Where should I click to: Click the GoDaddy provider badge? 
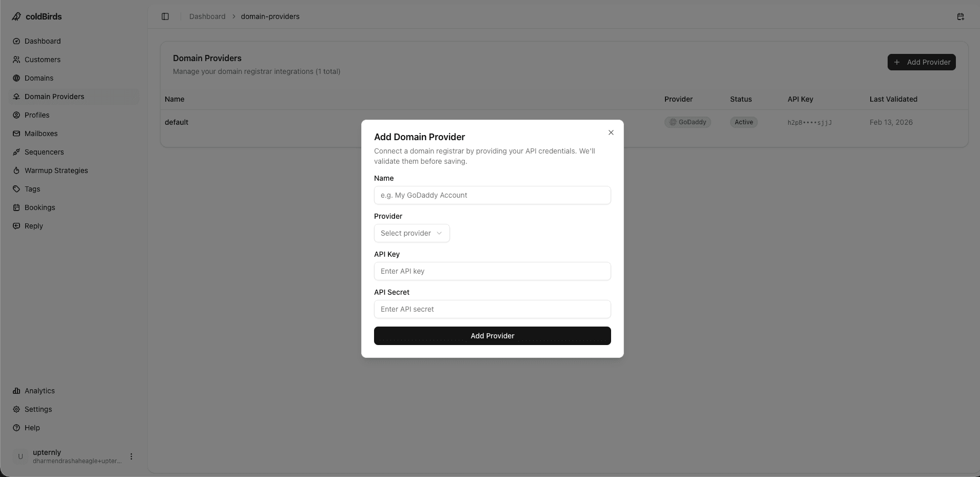click(x=688, y=122)
